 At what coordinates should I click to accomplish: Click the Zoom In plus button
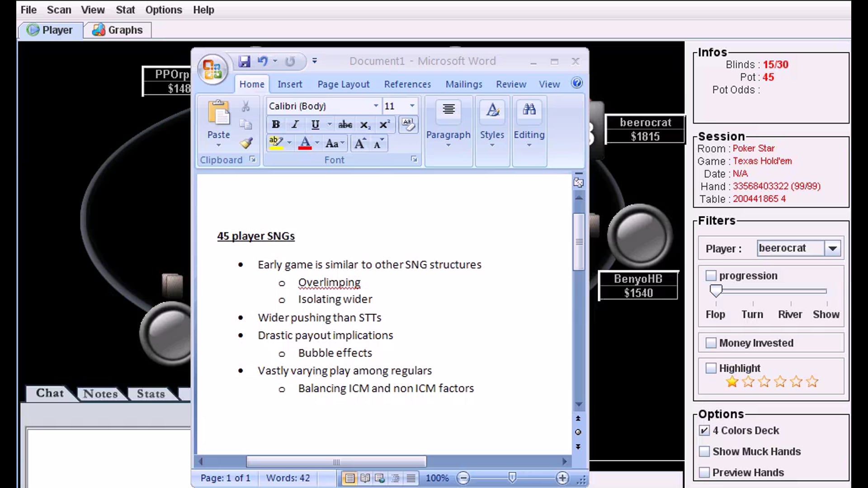[562, 478]
